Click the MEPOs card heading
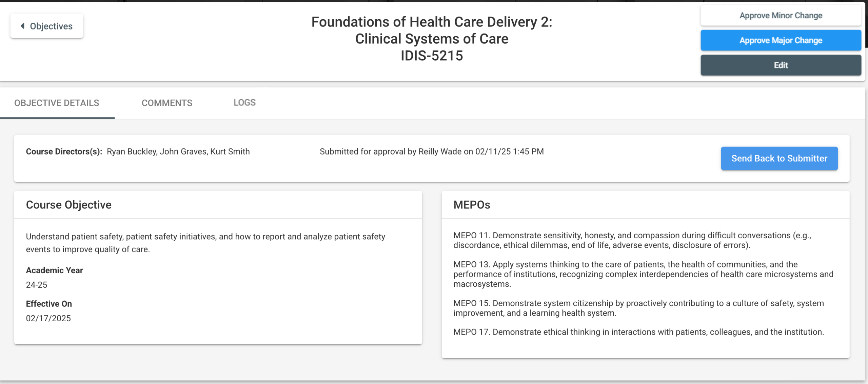 472,205
